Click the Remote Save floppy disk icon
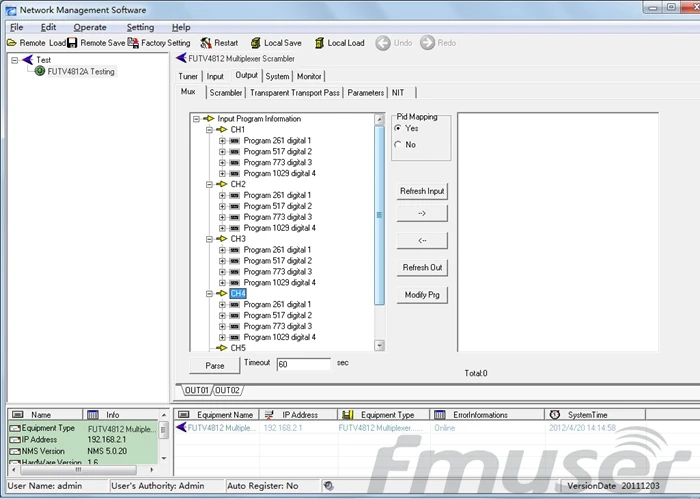Screen dimensions: 700x499 pyautogui.click(x=72, y=43)
